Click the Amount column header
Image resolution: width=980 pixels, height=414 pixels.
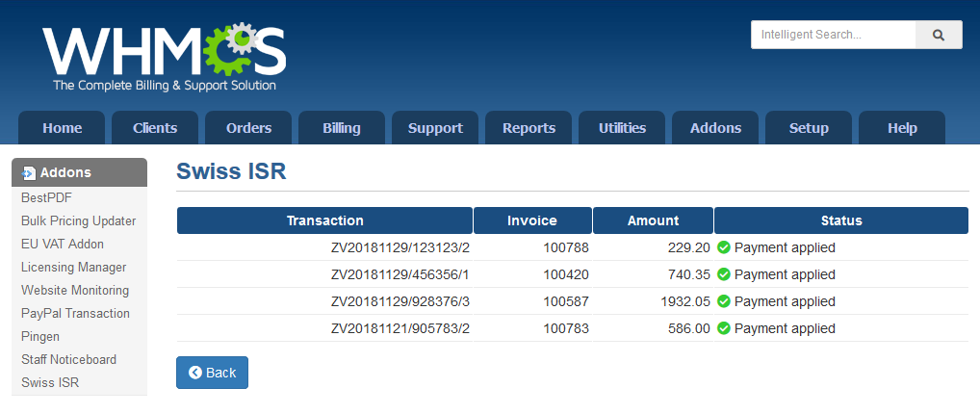pos(653,220)
